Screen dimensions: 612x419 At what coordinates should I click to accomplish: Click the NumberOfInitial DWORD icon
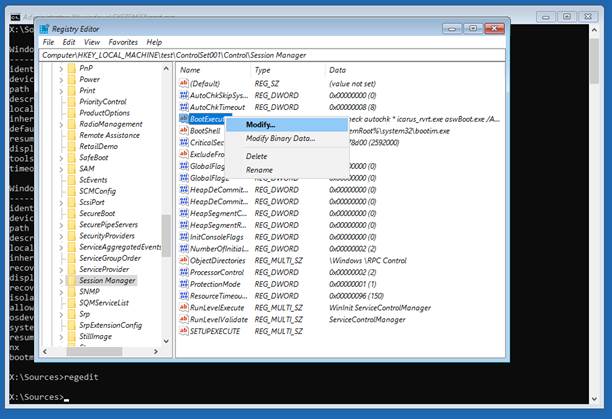point(184,249)
